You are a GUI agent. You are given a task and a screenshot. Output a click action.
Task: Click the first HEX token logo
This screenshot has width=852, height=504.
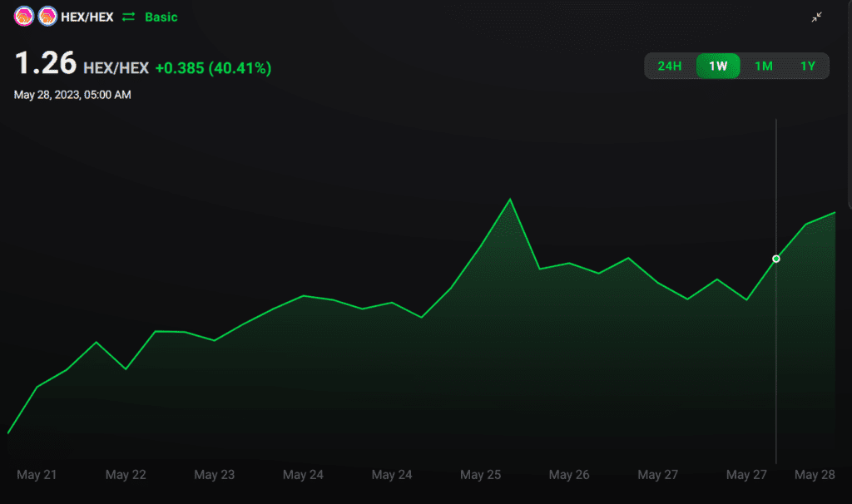[24, 17]
